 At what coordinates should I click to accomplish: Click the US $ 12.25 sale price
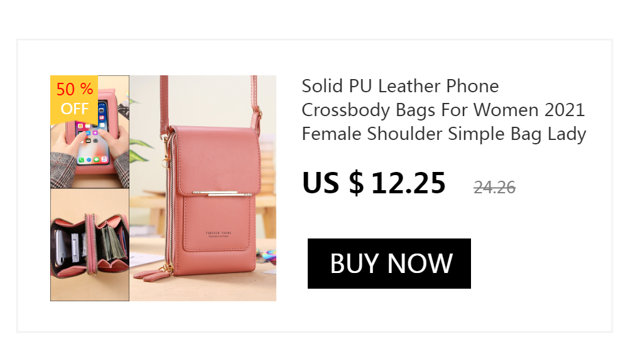[374, 183]
